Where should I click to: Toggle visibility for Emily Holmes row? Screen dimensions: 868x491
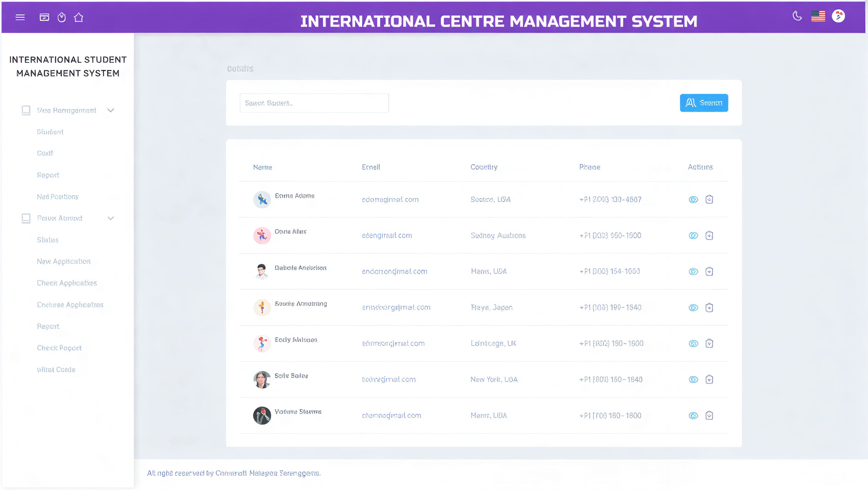tap(693, 343)
